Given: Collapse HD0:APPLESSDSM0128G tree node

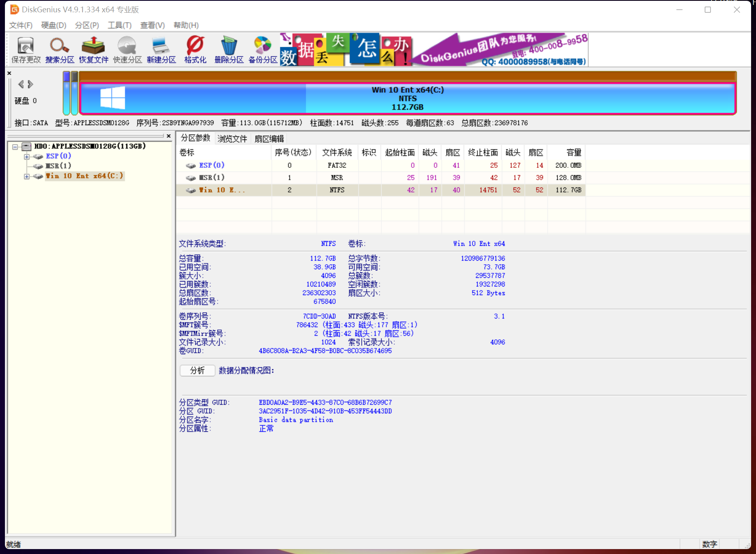Looking at the screenshot, I should 15,147.
